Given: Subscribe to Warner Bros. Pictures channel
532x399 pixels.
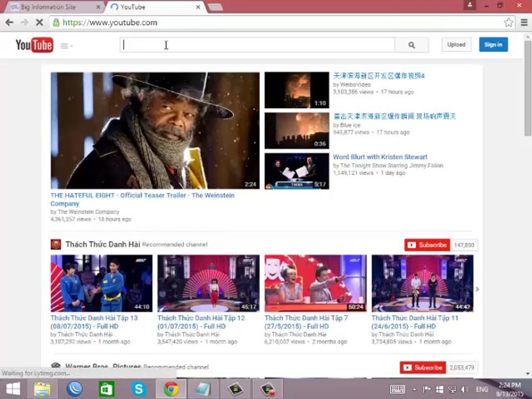Looking at the screenshot, I should pos(423,367).
